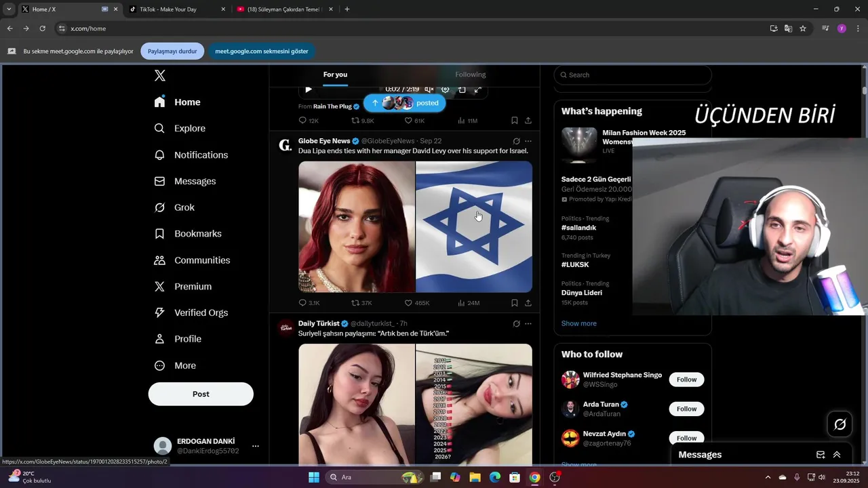Open the floating Grok button
The height and width of the screenshot is (488, 868).
click(840, 424)
